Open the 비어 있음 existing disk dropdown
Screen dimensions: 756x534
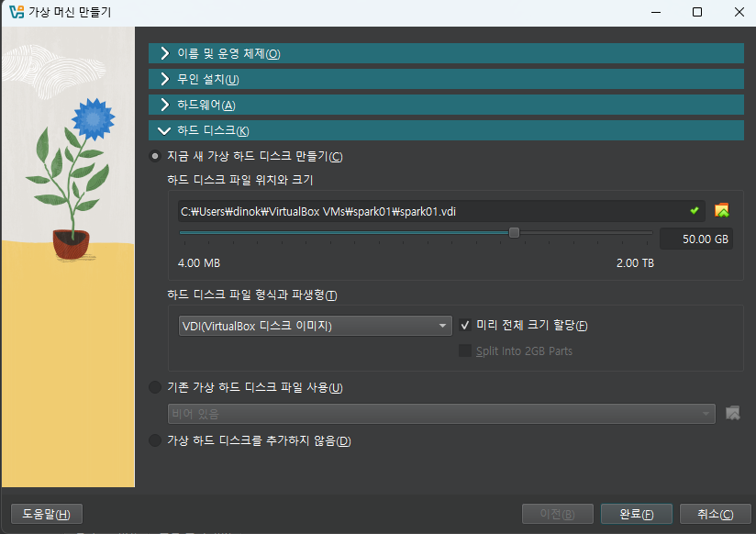(x=441, y=414)
